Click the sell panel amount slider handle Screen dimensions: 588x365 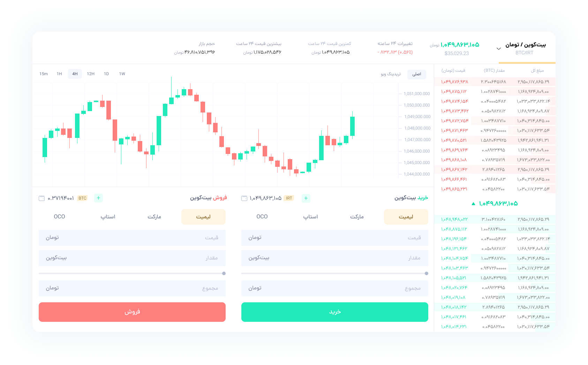click(x=224, y=273)
